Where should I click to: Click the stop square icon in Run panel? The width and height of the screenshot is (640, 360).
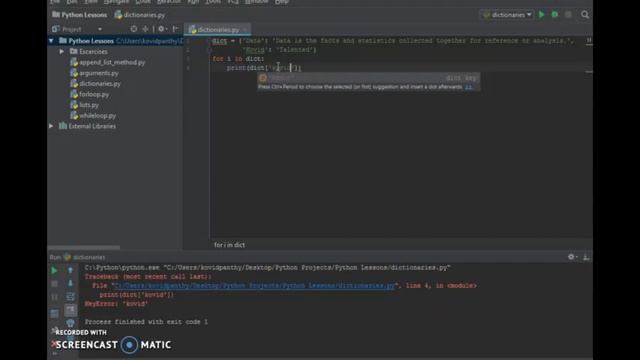pyautogui.click(x=54, y=283)
